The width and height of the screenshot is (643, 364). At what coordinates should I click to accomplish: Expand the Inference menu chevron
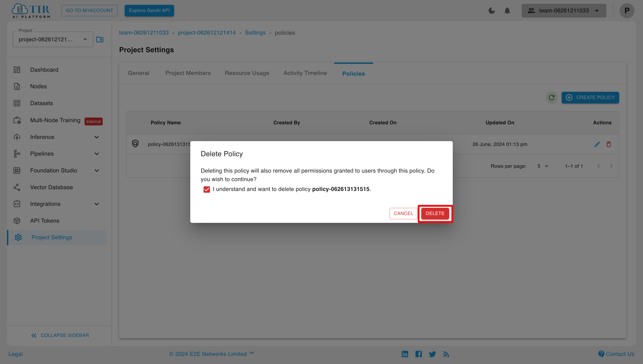[97, 137]
